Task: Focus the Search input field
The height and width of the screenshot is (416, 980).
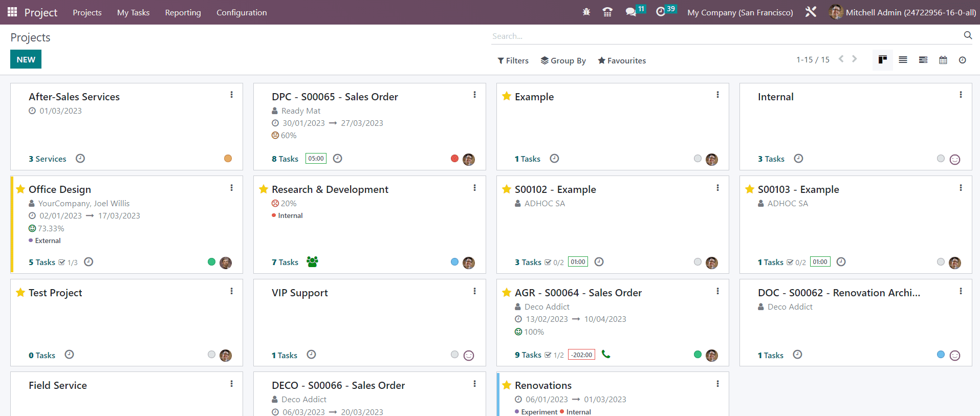Action: click(x=727, y=36)
